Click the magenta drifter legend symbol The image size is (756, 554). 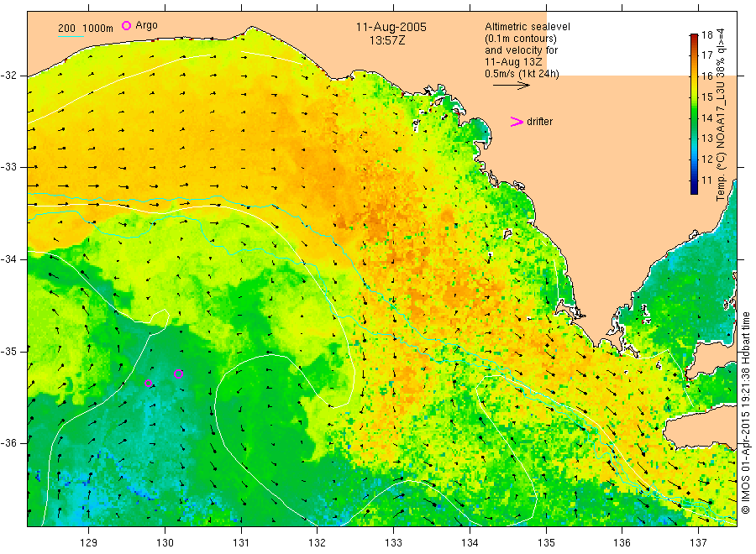(x=517, y=122)
